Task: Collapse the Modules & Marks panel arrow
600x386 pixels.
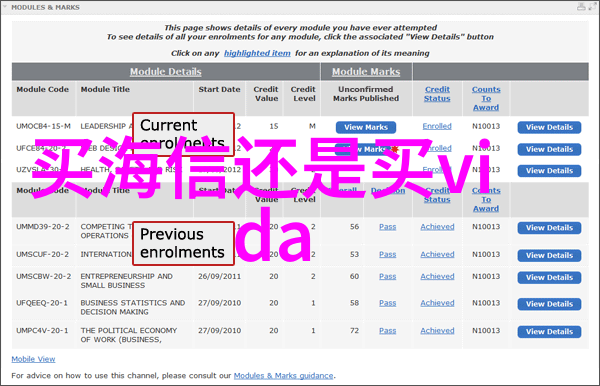Action: coord(5,7)
